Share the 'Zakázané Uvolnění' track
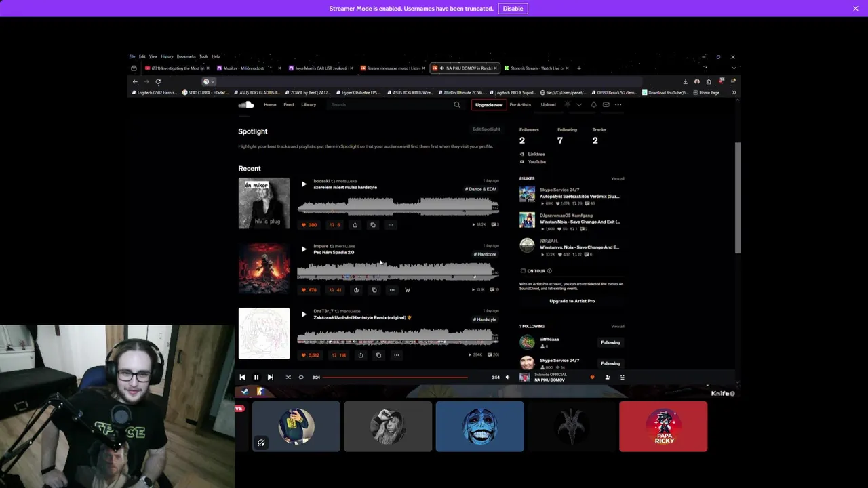868x488 pixels. tap(361, 355)
